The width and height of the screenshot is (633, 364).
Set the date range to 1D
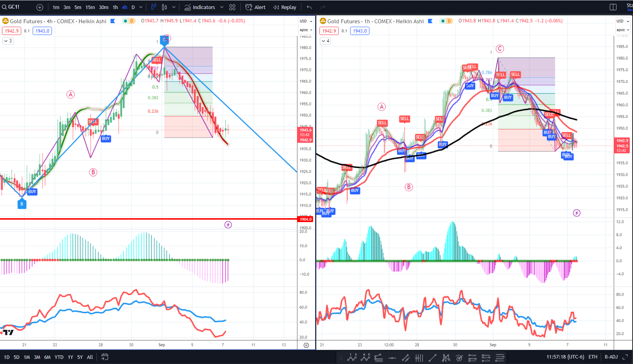pos(7,357)
